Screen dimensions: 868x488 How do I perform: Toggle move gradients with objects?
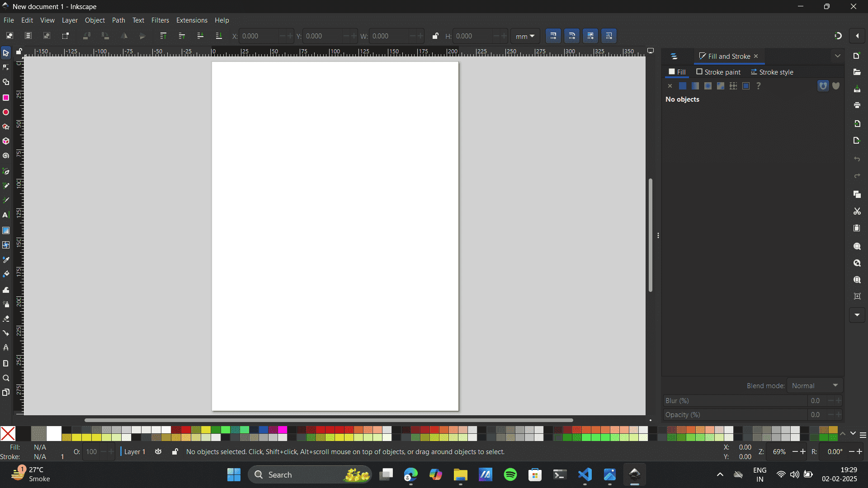590,36
